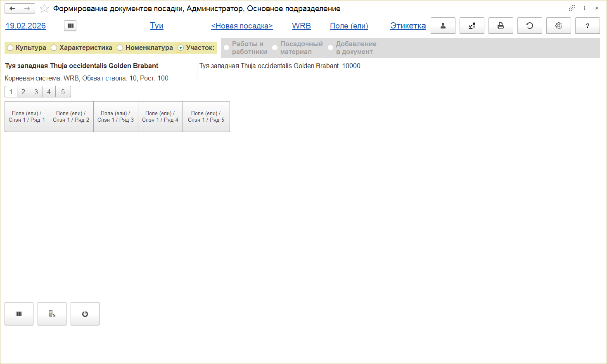Open settings with the gear icon

coord(559,26)
